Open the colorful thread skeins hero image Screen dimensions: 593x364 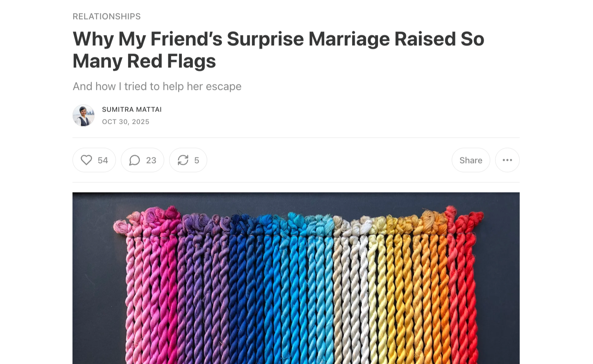[x=296, y=278]
